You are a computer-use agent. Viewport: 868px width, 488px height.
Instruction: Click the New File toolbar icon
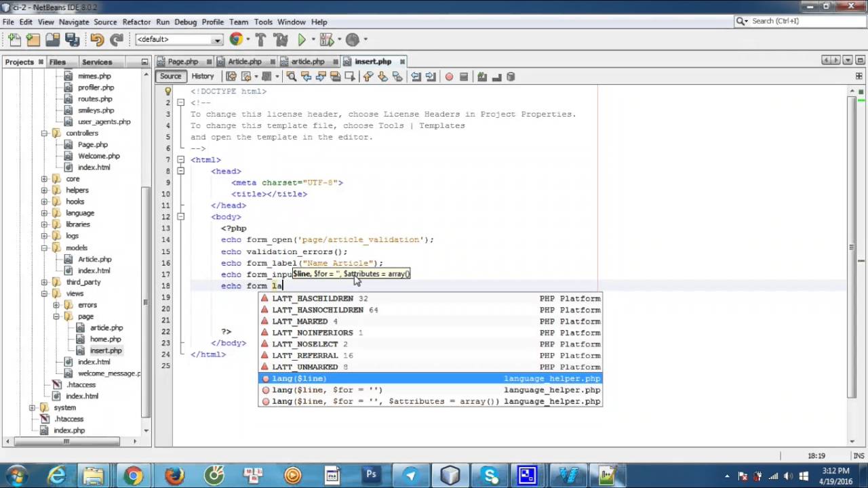14,40
